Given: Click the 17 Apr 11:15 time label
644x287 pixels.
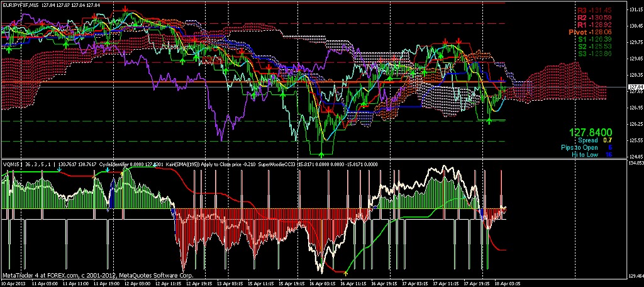Looking at the screenshot, I should pyautogui.click(x=445, y=283).
